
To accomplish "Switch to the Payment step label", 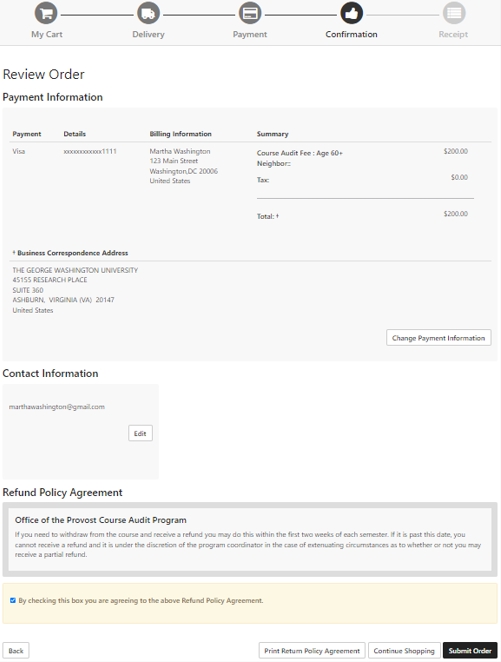I will tap(250, 35).
